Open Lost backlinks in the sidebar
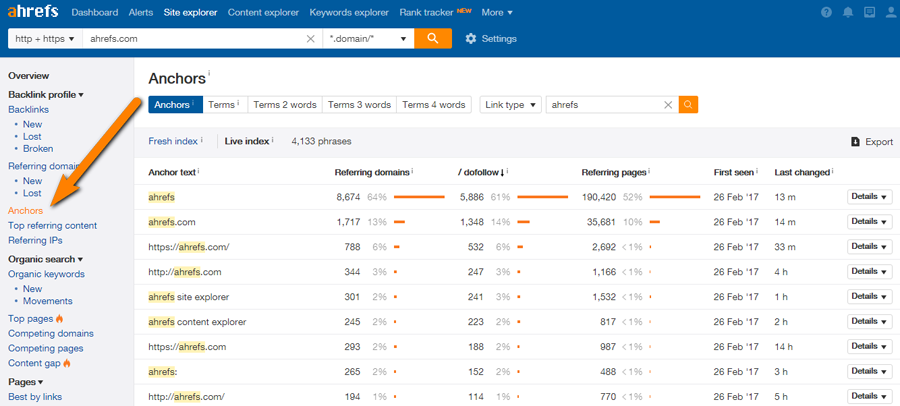900x406 pixels. pyautogui.click(x=32, y=137)
